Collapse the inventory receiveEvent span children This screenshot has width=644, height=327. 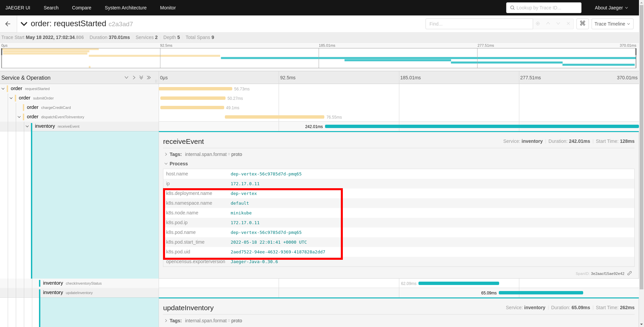(x=27, y=126)
